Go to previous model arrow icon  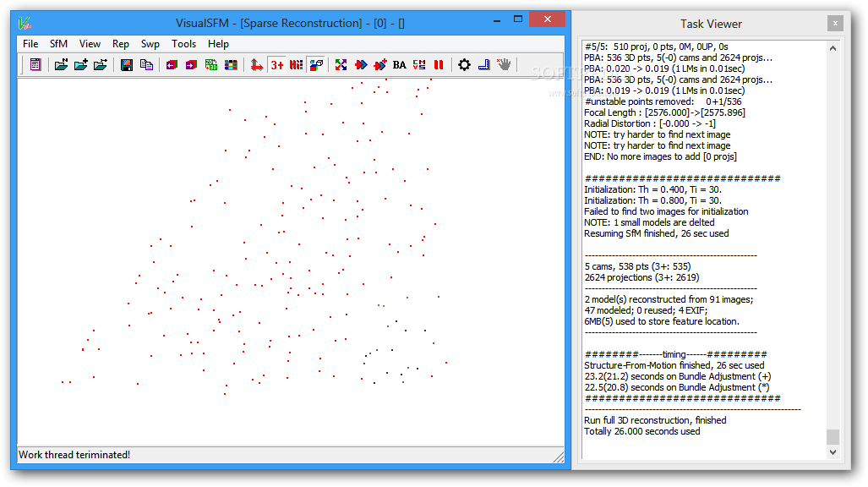(x=172, y=65)
